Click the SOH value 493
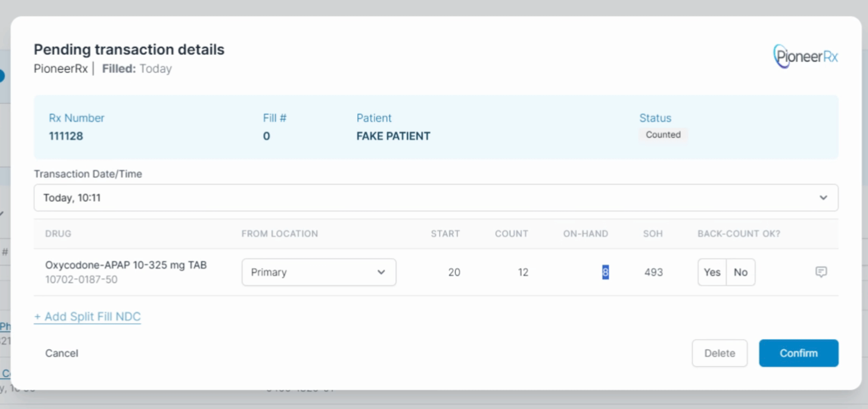 653,272
